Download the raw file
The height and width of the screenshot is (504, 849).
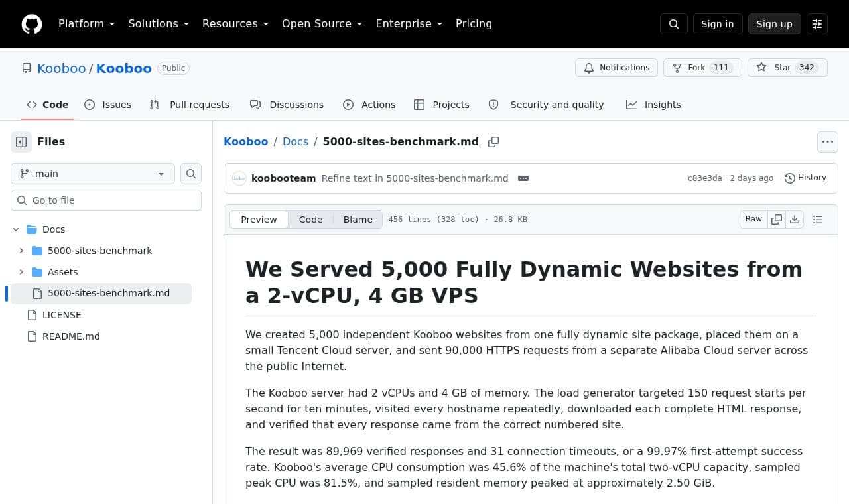[x=795, y=220]
